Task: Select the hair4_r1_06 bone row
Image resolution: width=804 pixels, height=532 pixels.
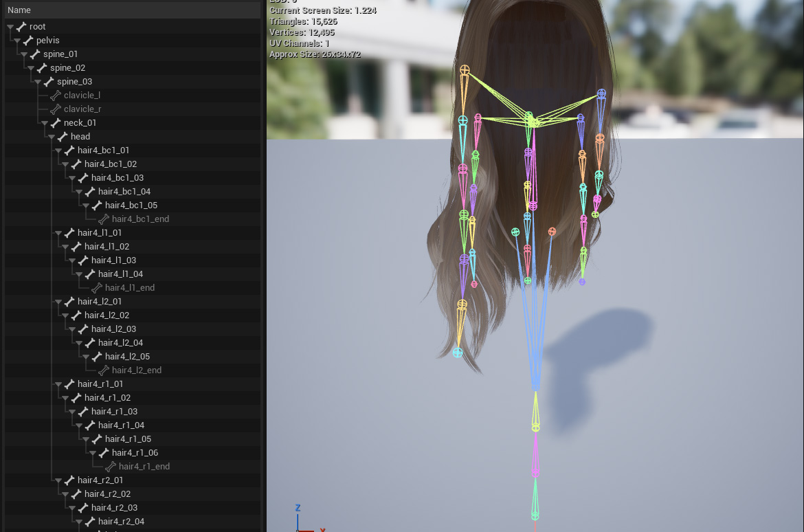Action: [x=135, y=453]
